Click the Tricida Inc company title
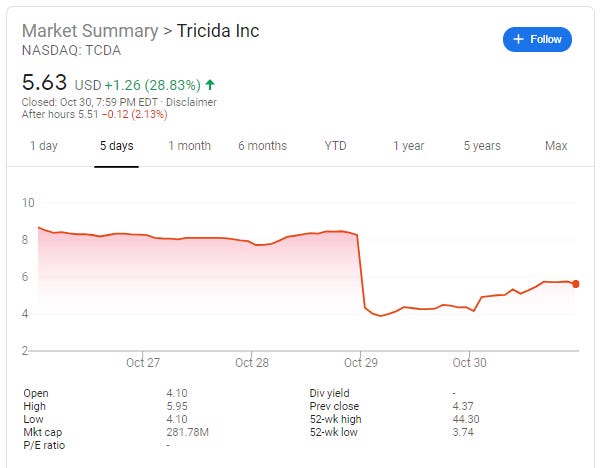 (218, 31)
